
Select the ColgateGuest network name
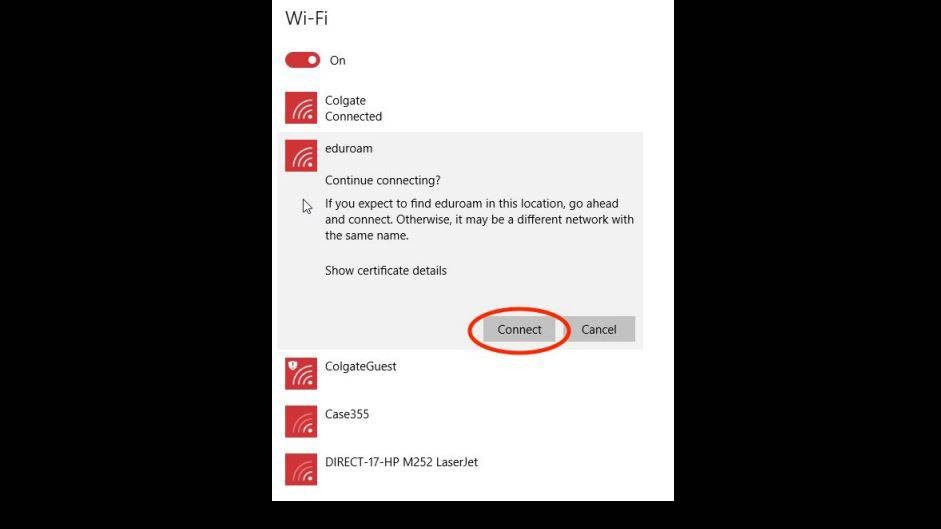pos(361,366)
